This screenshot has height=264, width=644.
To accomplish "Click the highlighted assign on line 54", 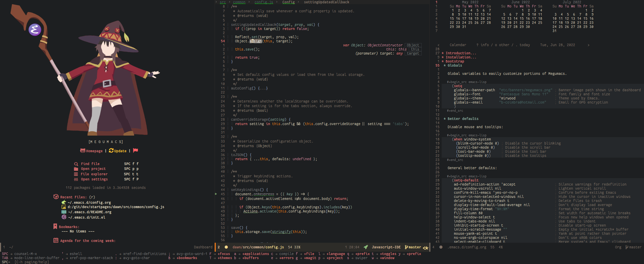I will click(255, 41).
